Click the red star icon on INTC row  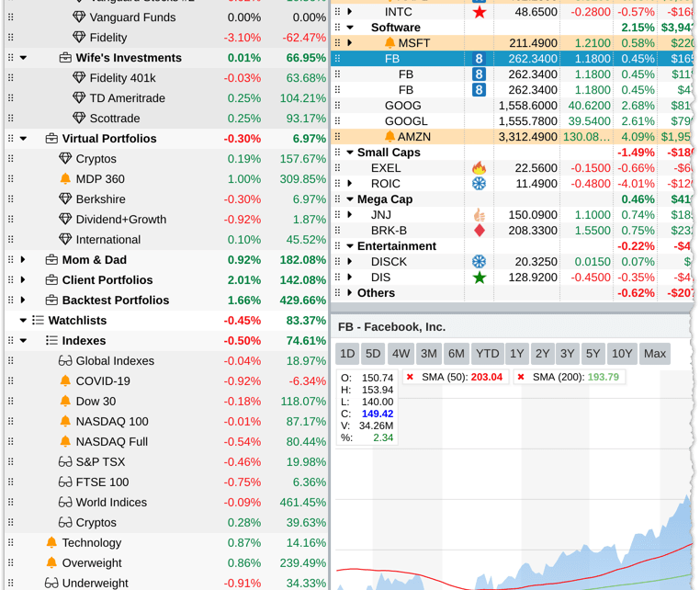(479, 12)
